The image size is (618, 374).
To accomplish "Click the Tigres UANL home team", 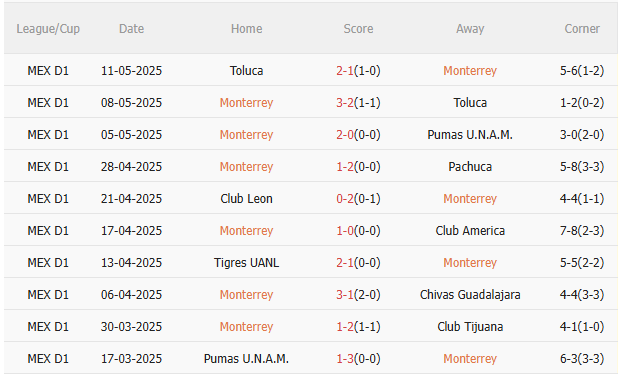I will [246, 262].
